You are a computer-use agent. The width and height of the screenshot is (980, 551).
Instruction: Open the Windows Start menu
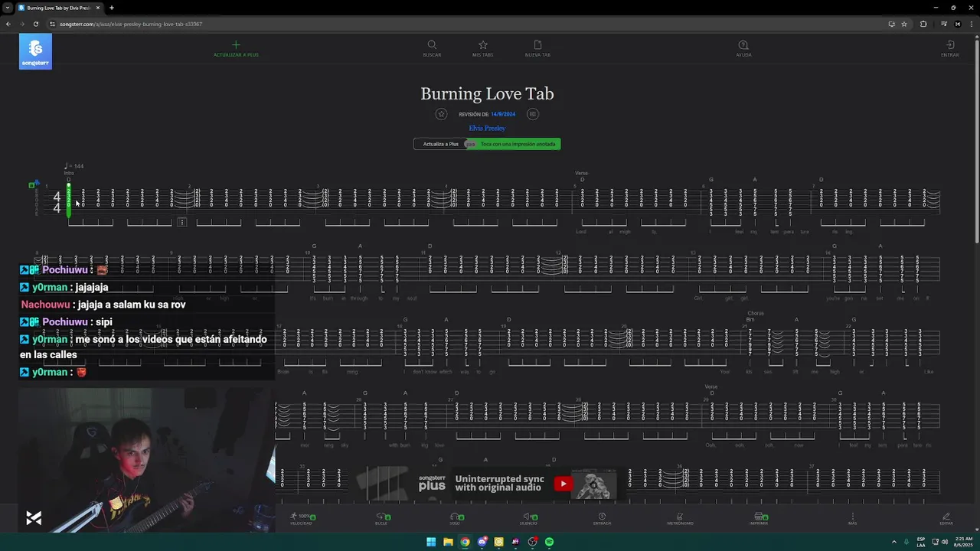tap(431, 542)
